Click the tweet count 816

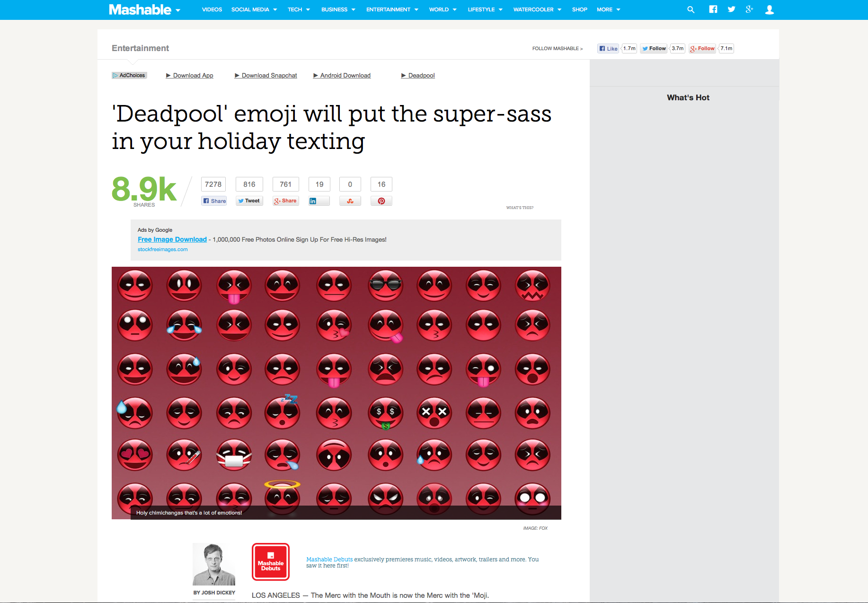point(249,184)
